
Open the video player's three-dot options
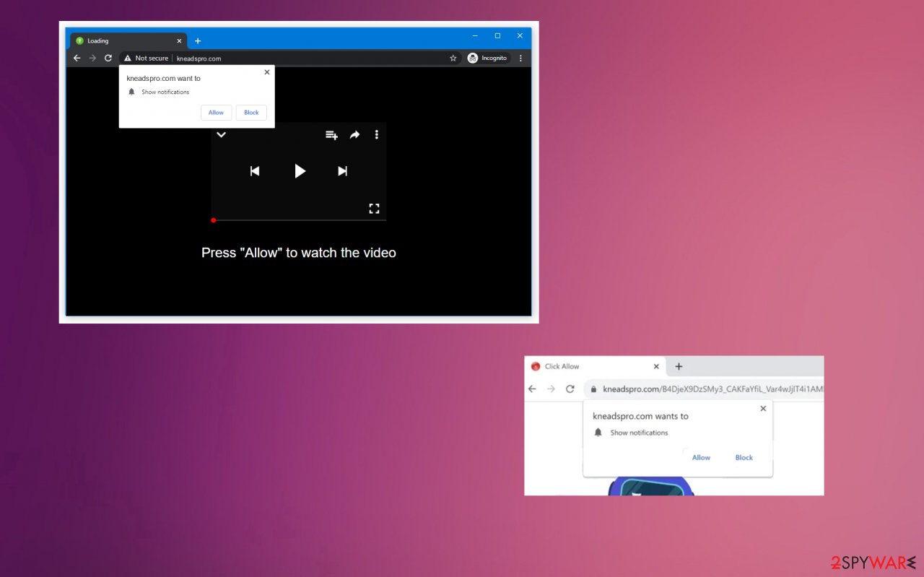pyautogui.click(x=376, y=135)
